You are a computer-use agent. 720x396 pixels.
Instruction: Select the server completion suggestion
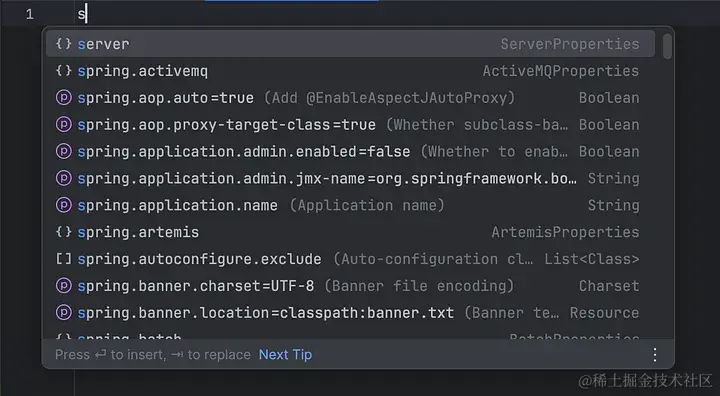tap(350, 44)
